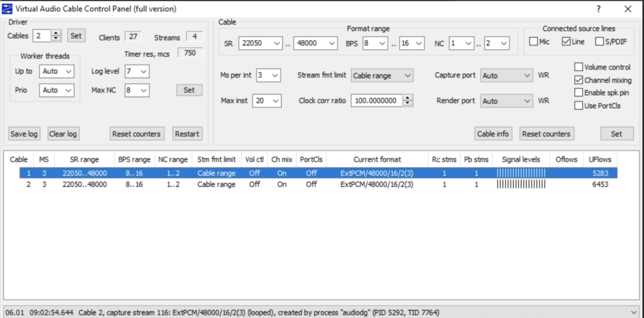The image size is (644, 318).
Task: Check the Enable spk pin option
Action: 579,93
